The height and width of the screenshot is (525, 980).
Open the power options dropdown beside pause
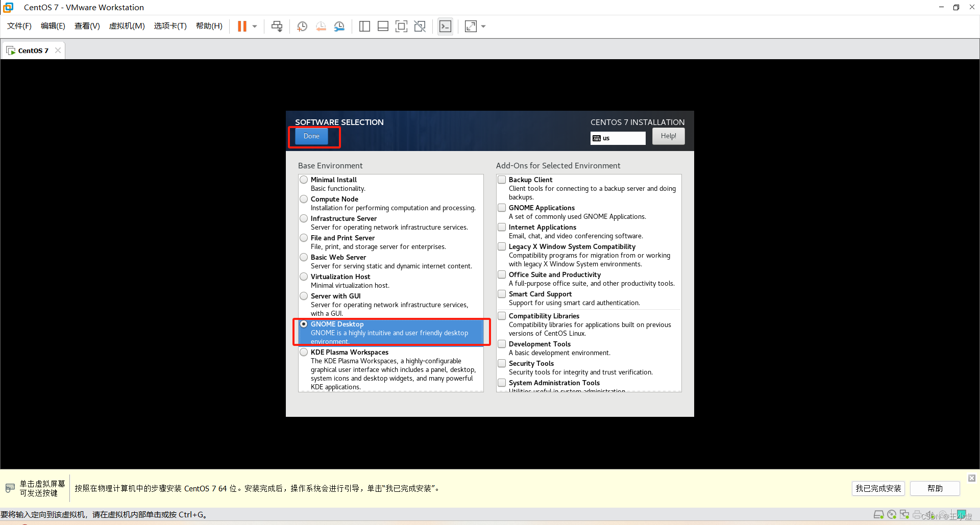click(255, 27)
